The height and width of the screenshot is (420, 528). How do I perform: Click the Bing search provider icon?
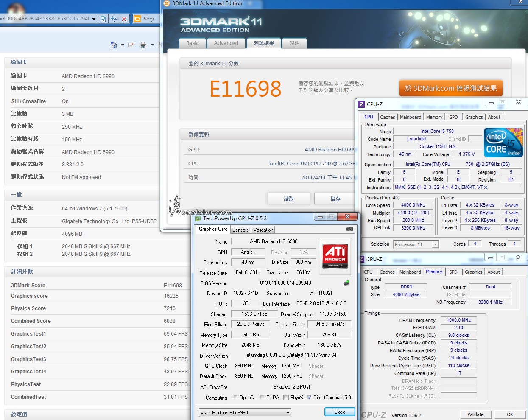[137, 19]
